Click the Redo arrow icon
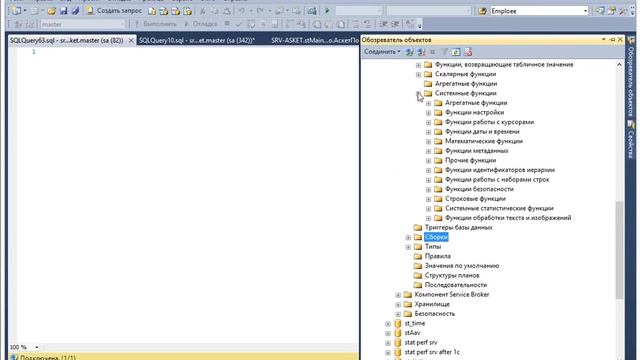The width and height of the screenshot is (640, 360). coord(260,11)
